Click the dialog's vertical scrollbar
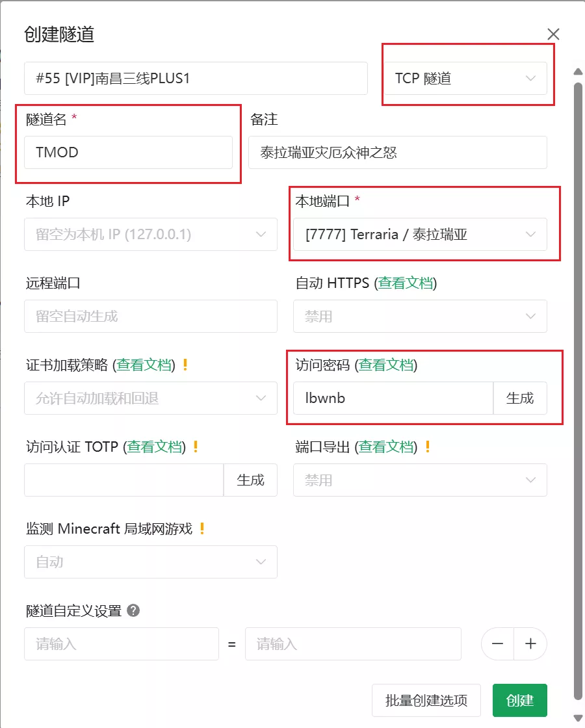The width and height of the screenshot is (585, 728). pos(578,390)
